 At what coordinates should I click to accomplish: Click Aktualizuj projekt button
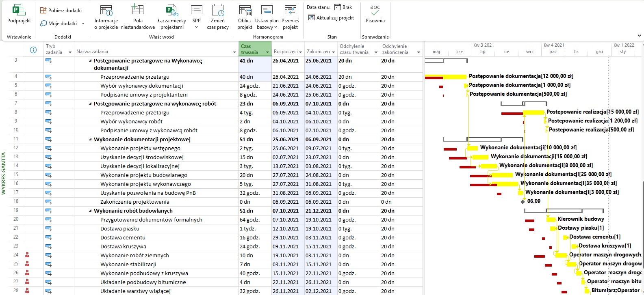(331, 18)
